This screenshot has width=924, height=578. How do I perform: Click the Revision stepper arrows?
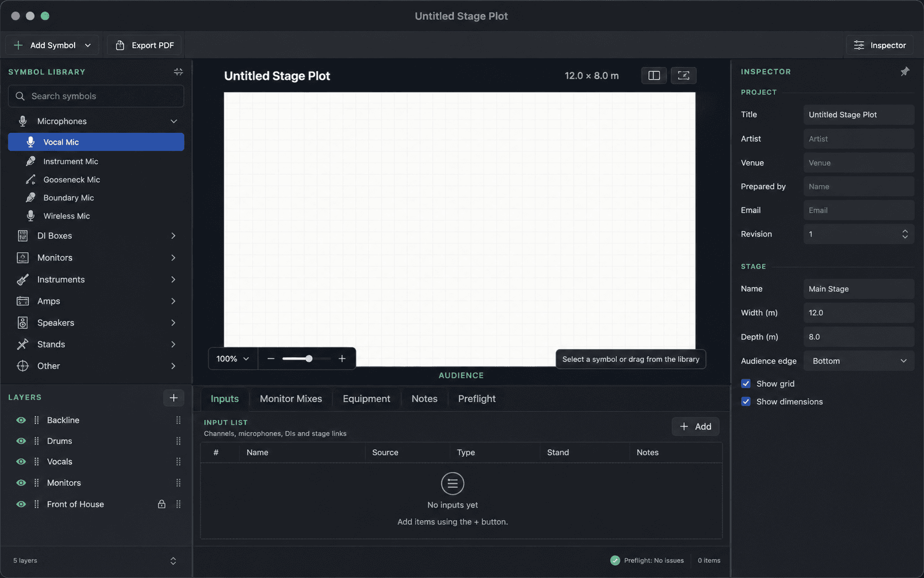905,234
